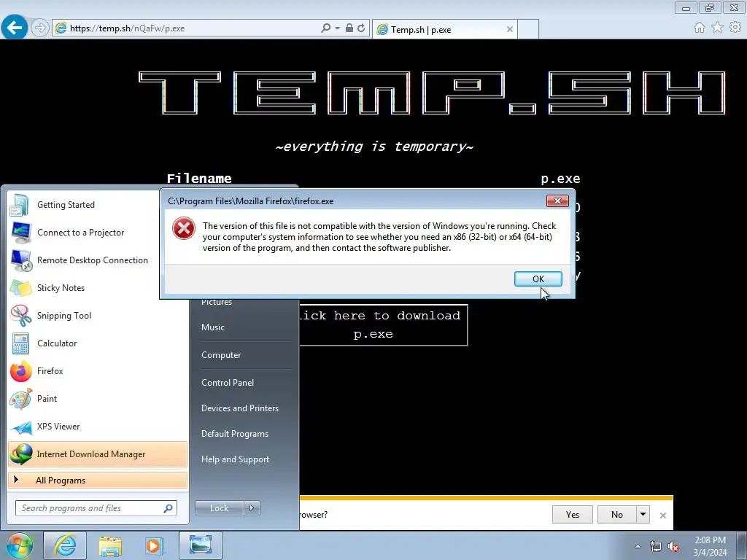This screenshot has height=560, width=747.
Task: Open Computer in Start menu right pane
Action: click(x=221, y=355)
